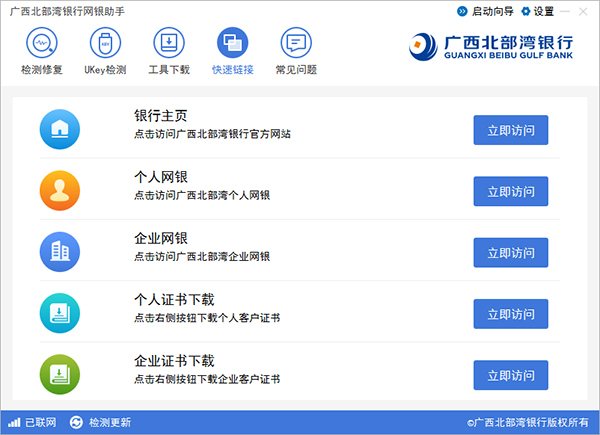600x435 pixels.
Task: Click the 检测更新 text in status bar
Action: click(x=110, y=422)
